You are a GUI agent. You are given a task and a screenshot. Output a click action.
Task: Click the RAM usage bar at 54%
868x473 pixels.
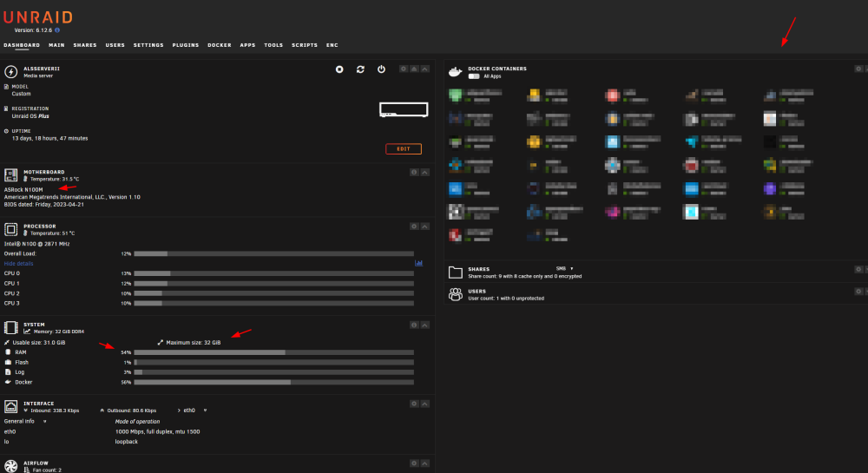[274, 352]
